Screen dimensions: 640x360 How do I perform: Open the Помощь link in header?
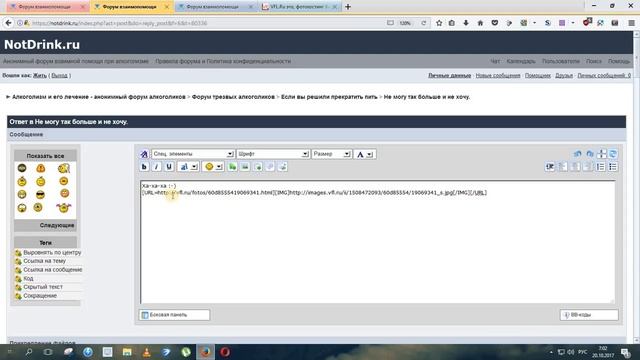(x=619, y=61)
